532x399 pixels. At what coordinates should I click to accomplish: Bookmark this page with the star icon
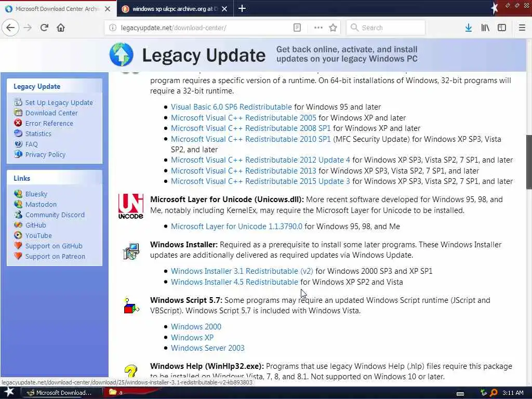coord(333,28)
